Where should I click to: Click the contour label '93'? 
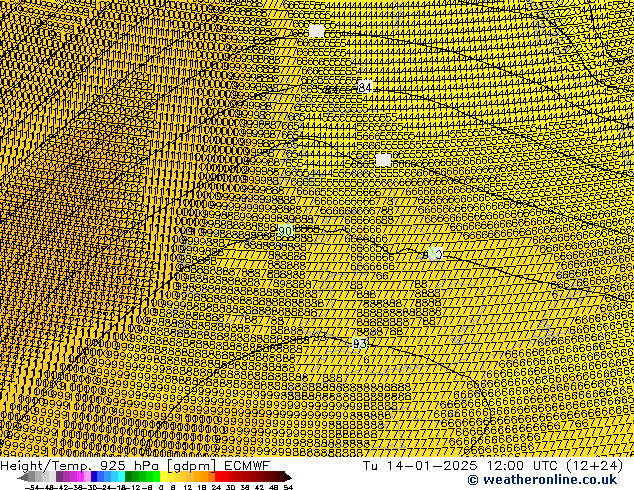pos(359,344)
